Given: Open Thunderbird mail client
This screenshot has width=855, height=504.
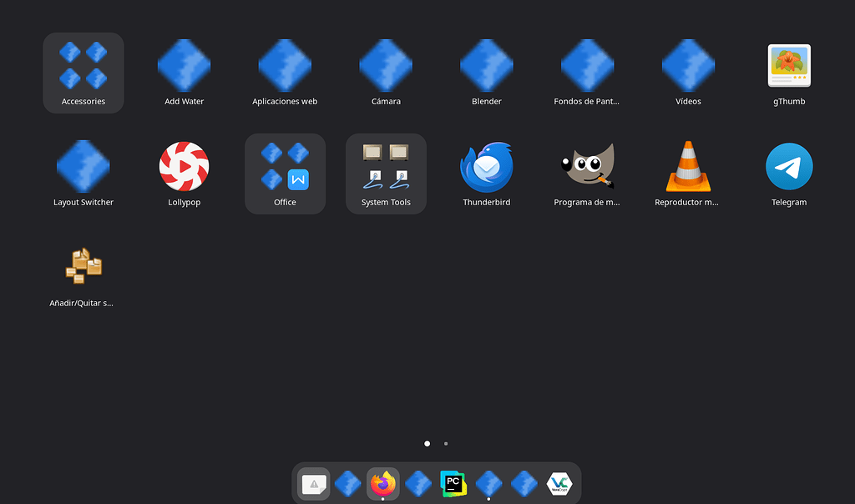Looking at the screenshot, I should click(x=486, y=165).
